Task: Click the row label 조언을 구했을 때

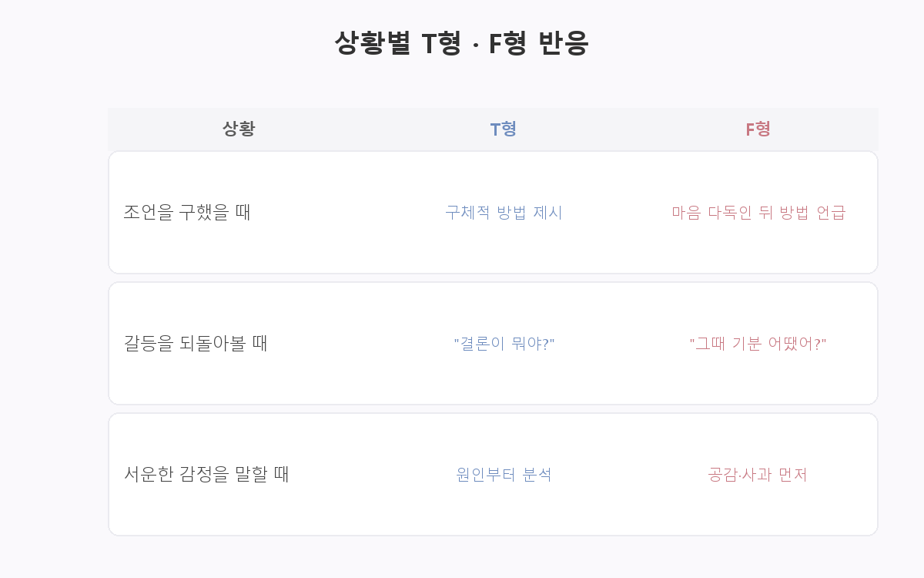Action: point(187,212)
